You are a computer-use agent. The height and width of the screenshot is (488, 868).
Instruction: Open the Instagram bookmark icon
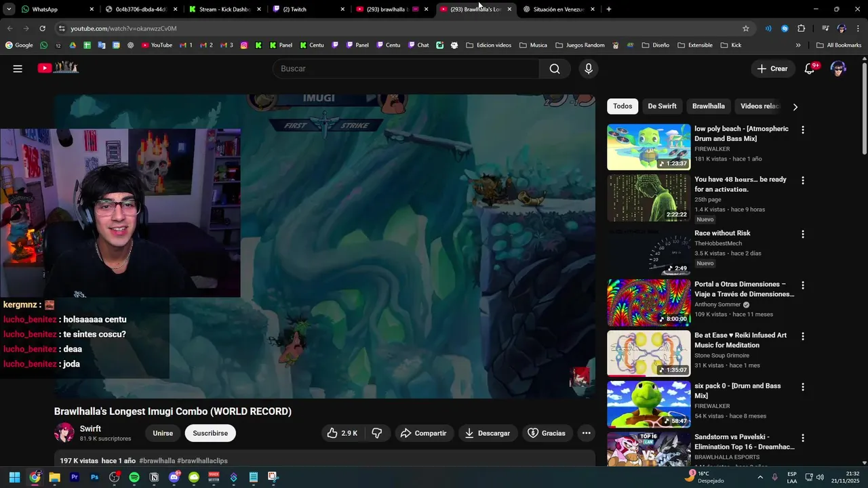[x=244, y=45]
